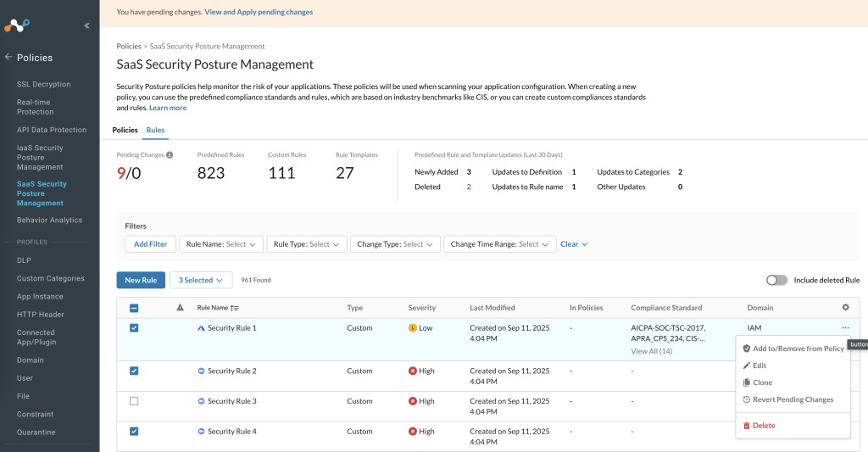Open the Change Type filter dropdown

395,244
